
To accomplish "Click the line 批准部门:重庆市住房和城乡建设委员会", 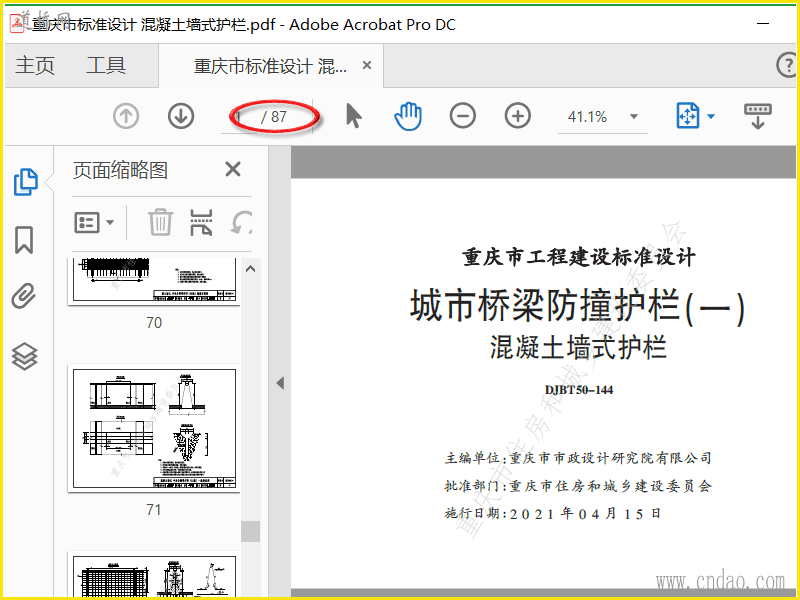I will coord(578,486).
